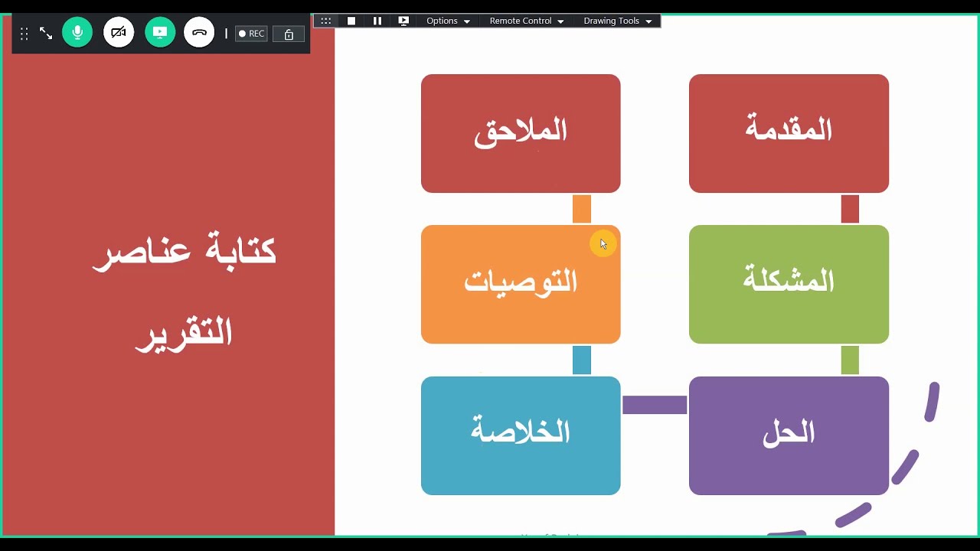Click the blue الخلاصة box

pos(521,435)
